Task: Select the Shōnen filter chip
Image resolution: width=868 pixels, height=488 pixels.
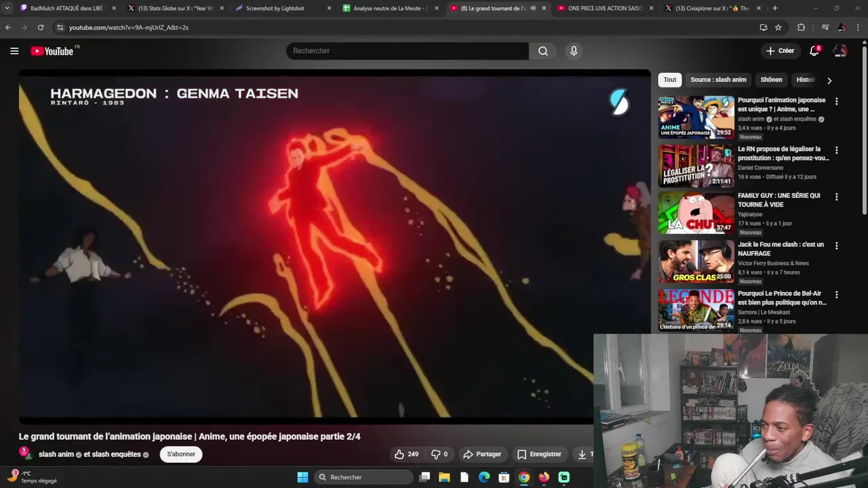Action: [771, 80]
